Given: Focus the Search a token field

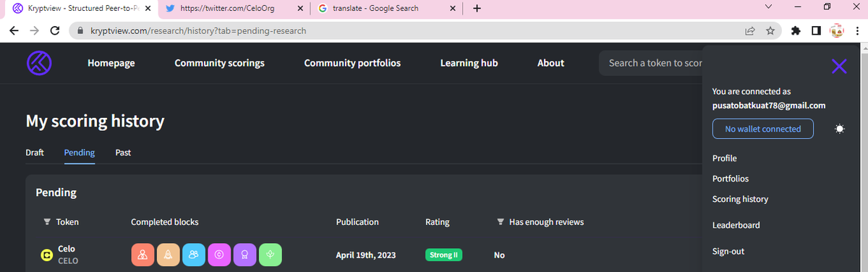Looking at the screenshot, I should [651, 63].
